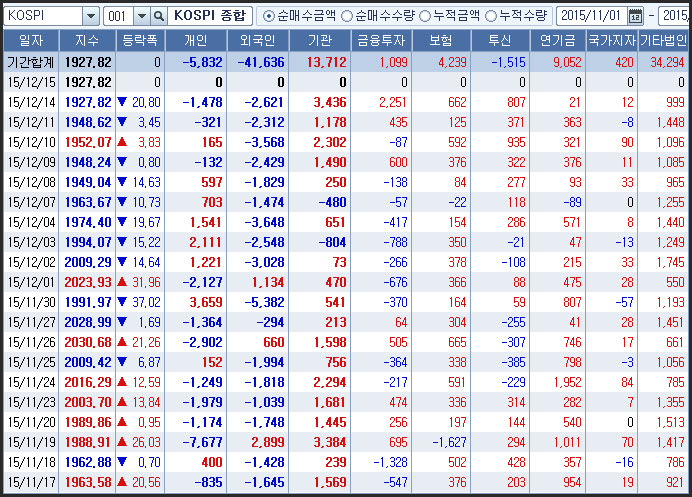Click the financial investment value -1,328
692x497 pixels.
(x=390, y=462)
